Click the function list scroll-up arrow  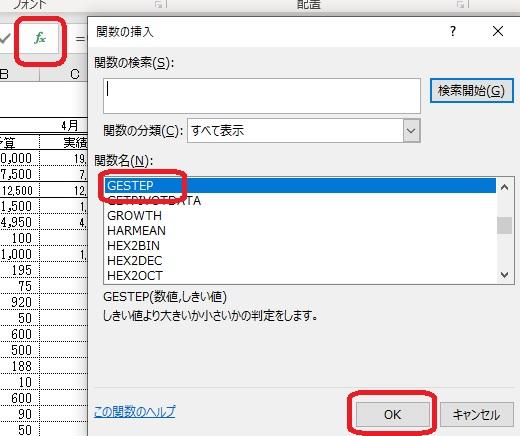click(504, 187)
